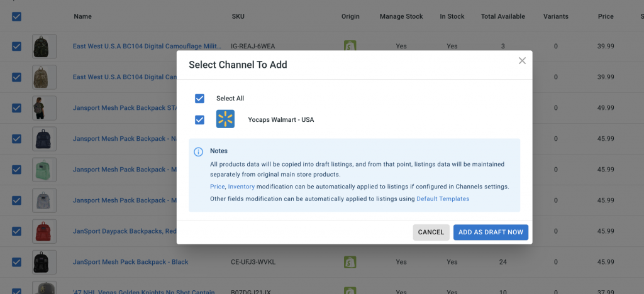Uncheck the JanSport Mesh Pack Backpack - Black row

tap(17, 262)
